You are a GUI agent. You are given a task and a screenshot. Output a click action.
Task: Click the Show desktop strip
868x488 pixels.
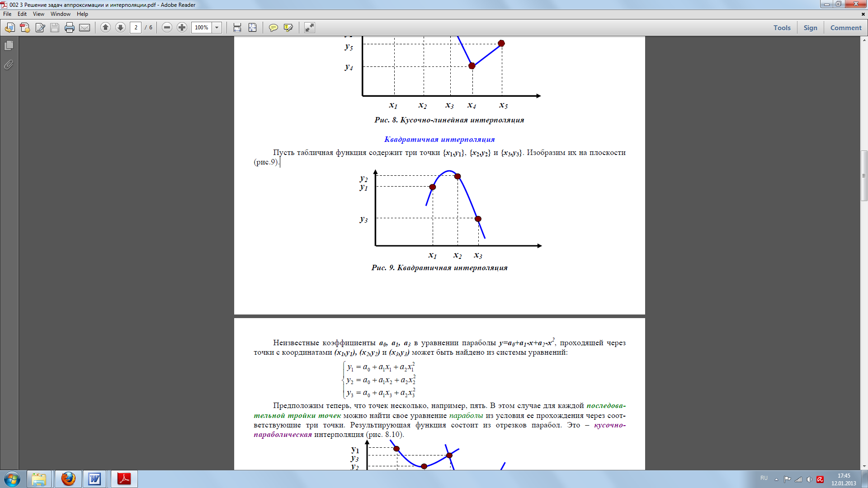coord(864,479)
